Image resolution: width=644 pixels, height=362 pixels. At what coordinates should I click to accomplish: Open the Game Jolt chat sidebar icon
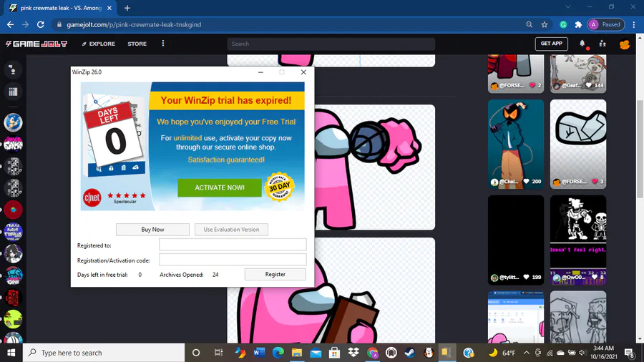tap(13, 70)
